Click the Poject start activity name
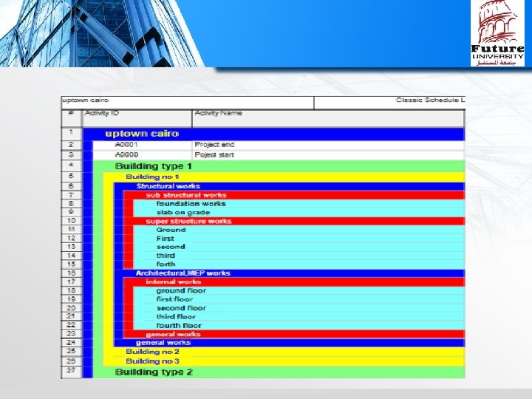Viewport: 532px width, 399px height. click(x=214, y=155)
